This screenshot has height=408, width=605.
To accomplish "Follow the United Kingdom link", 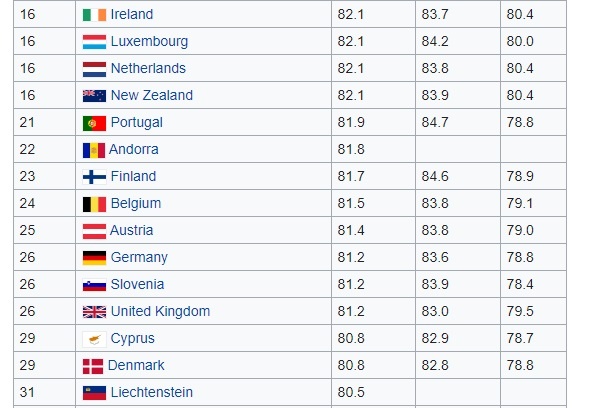I will [x=161, y=312].
